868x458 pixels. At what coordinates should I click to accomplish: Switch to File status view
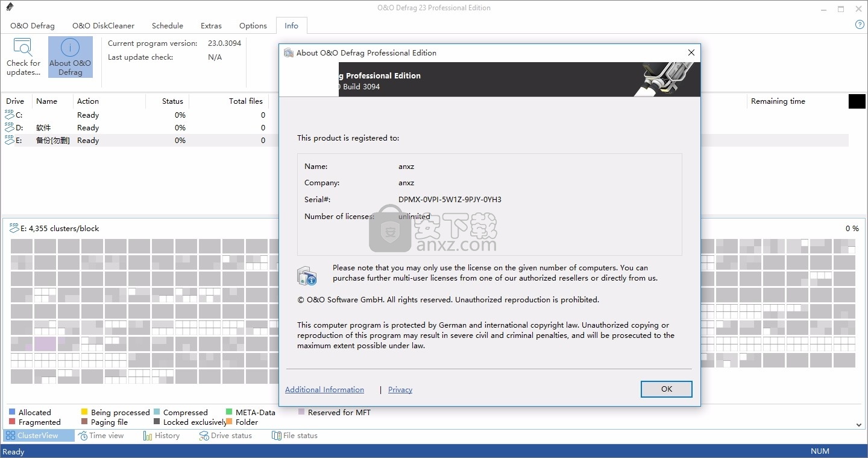point(295,436)
